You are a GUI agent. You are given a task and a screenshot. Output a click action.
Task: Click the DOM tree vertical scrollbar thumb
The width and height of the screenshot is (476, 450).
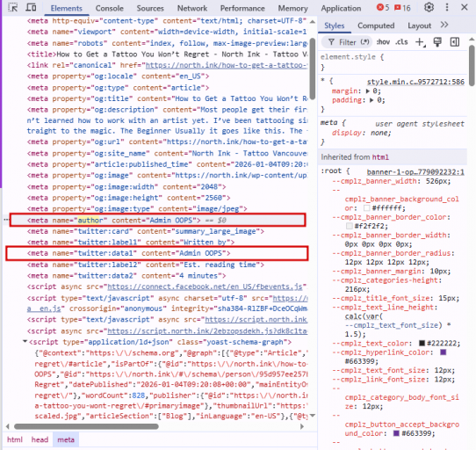(x=313, y=68)
